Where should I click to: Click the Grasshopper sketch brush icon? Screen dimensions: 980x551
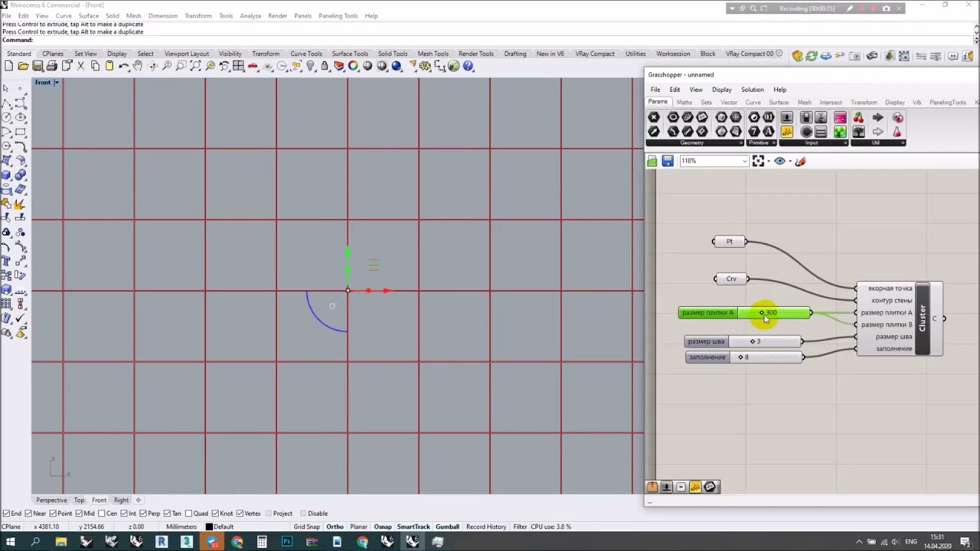tap(800, 161)
